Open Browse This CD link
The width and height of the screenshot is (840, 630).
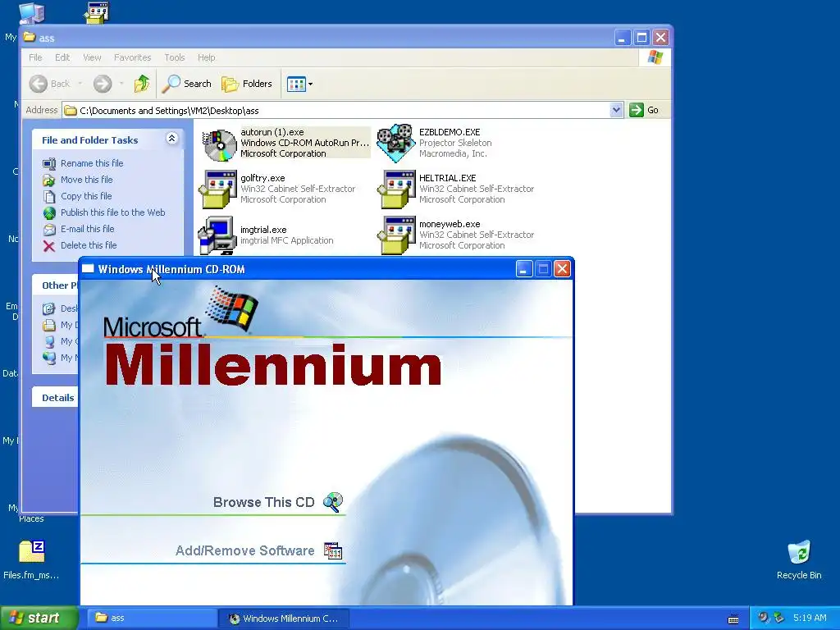click(x=263, y=503)
